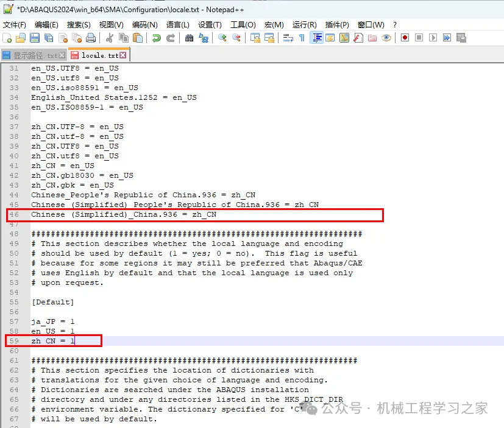The width and height of the screenshot is (504, 428).
Task: Open the Document Map icon
Action: 344,38
